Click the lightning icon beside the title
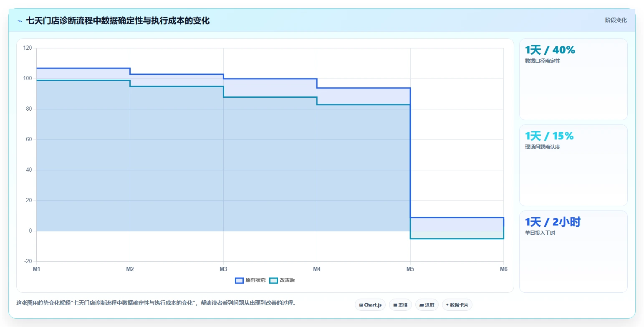Image resolution: width=644 pixels, height=327 pixels. [x=20, y=21]
